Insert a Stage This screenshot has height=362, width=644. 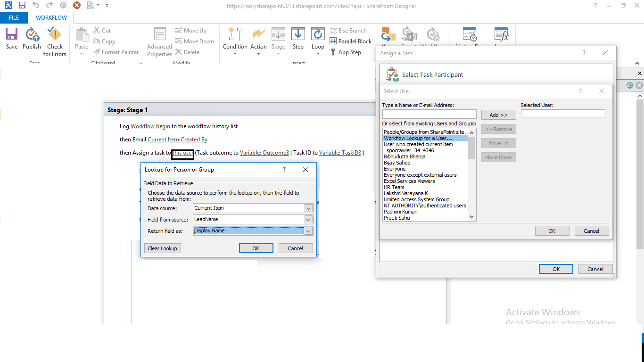click(278, 41)
